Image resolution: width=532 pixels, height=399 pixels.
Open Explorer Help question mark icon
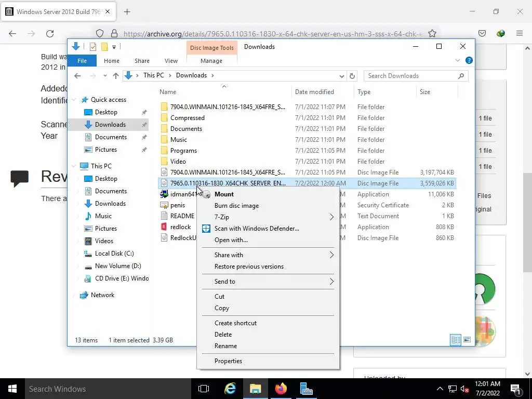(x=469, y=60)
